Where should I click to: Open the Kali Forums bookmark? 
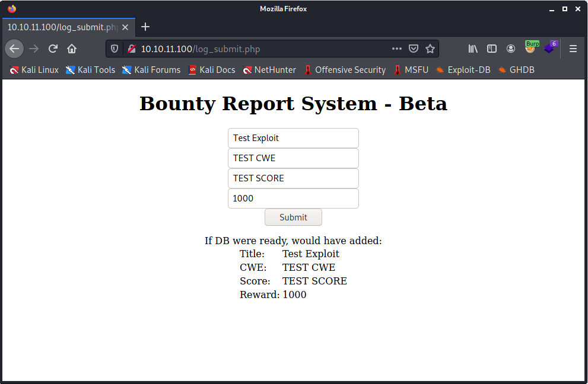pos(151,70)
